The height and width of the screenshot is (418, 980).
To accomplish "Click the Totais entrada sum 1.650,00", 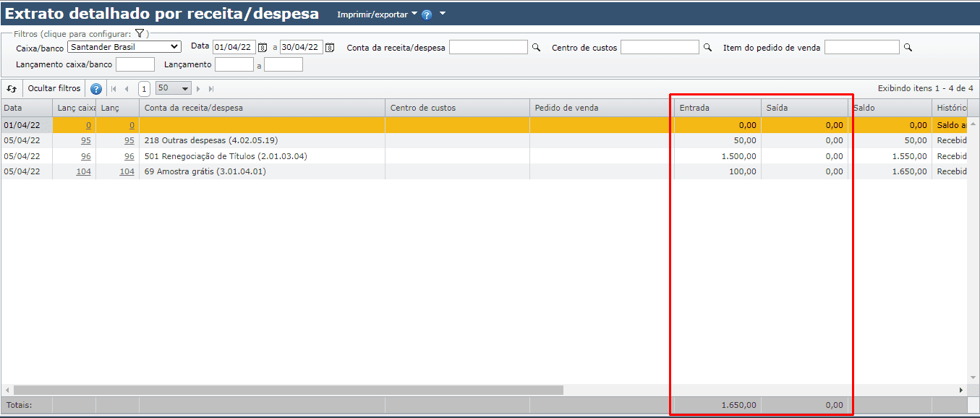I will (x=738, y=405).
